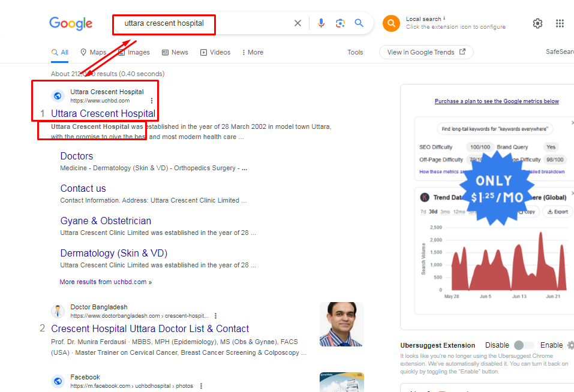
Task: Click Purchase a plan to see Google metrics
Action: click(x=497, y=101)
